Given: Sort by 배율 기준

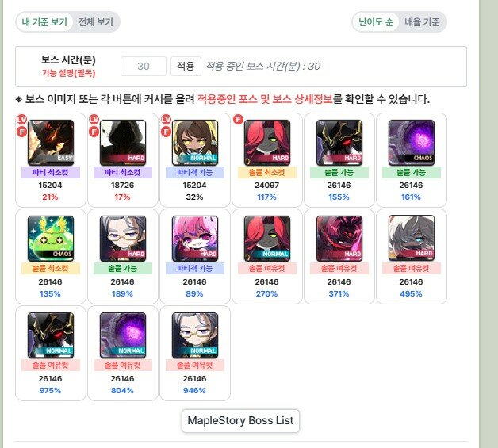Looking at the screenshot, I should (422, 22).
